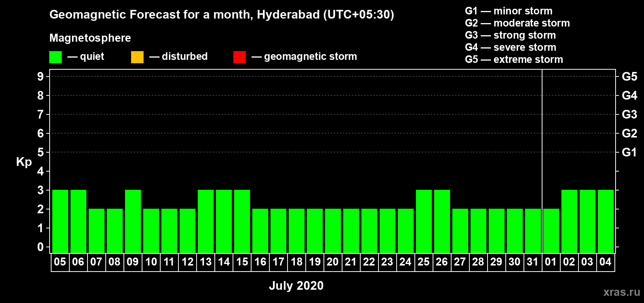Click date label 10 on the axis
This screenshot has height=303, width=644.
coord(151,262)
